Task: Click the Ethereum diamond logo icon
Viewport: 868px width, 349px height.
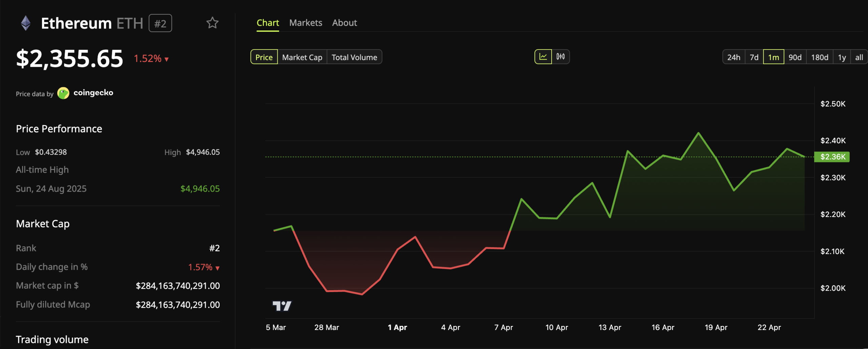Action: (x=26, y=23)
